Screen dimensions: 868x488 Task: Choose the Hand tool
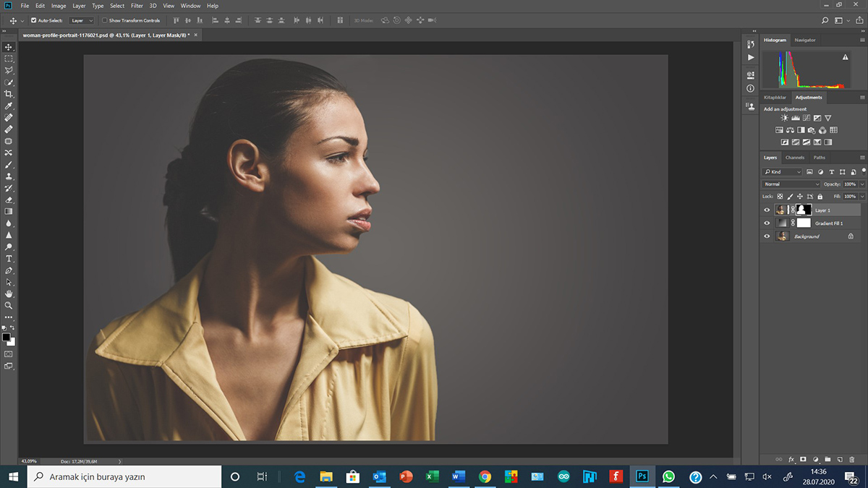tap(9, 294)
